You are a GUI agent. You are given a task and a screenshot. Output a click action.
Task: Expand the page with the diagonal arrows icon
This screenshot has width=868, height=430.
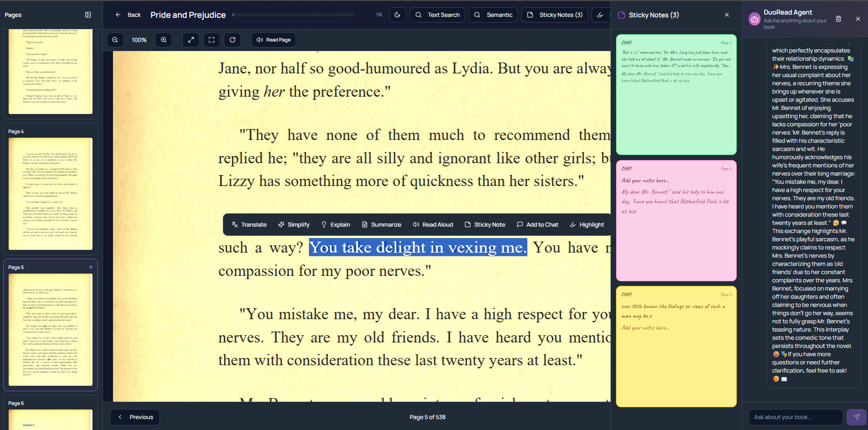(191, 40)
